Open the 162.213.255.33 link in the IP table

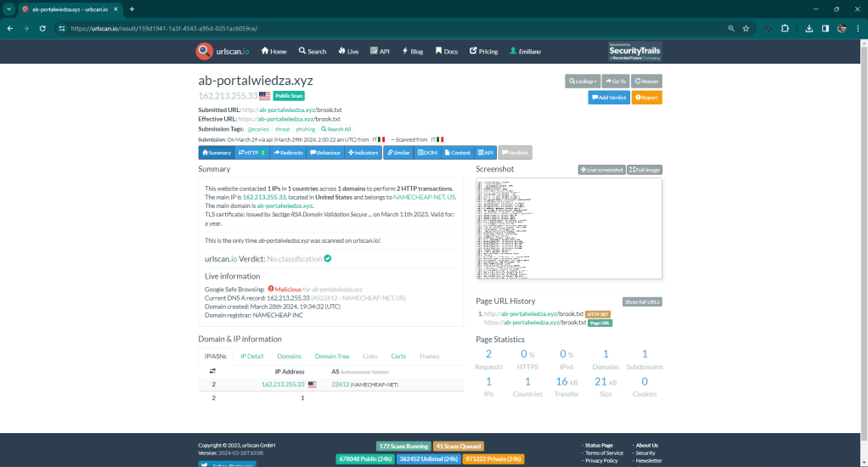[283, 385]
